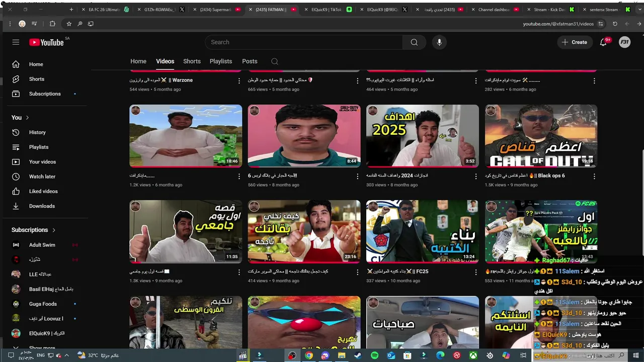
Task: Select the channel Videos tab
Action: click(165, 61)
